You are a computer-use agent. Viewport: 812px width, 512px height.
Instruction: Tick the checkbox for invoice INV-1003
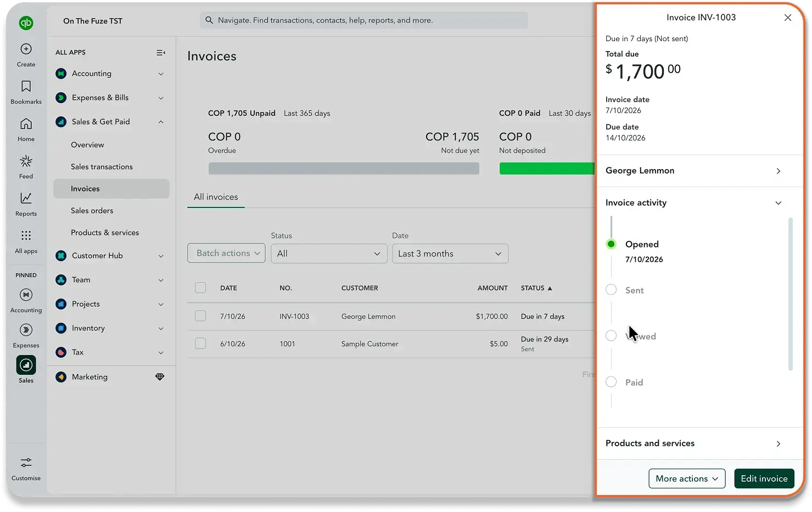[x=200, y=316]
